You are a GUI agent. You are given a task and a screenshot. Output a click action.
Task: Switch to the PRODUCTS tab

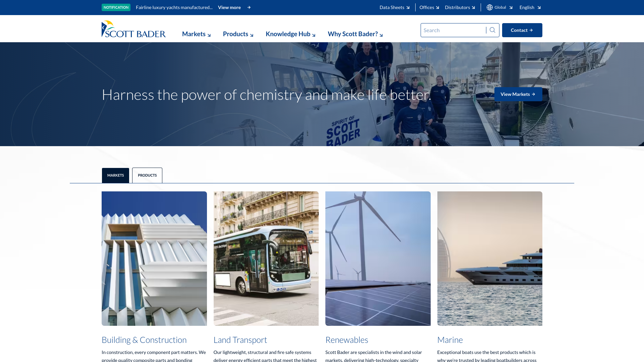coord(147,175)
